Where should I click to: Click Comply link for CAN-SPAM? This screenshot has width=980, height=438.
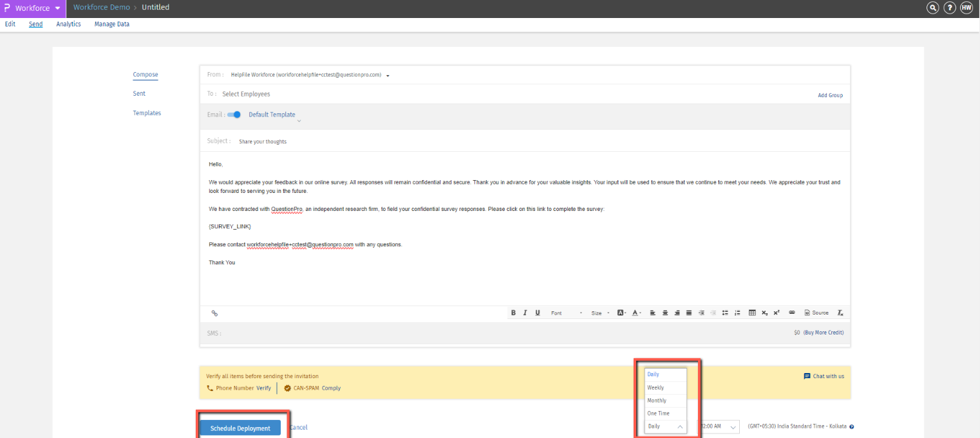pyautogui.click(x=331, y=388)
